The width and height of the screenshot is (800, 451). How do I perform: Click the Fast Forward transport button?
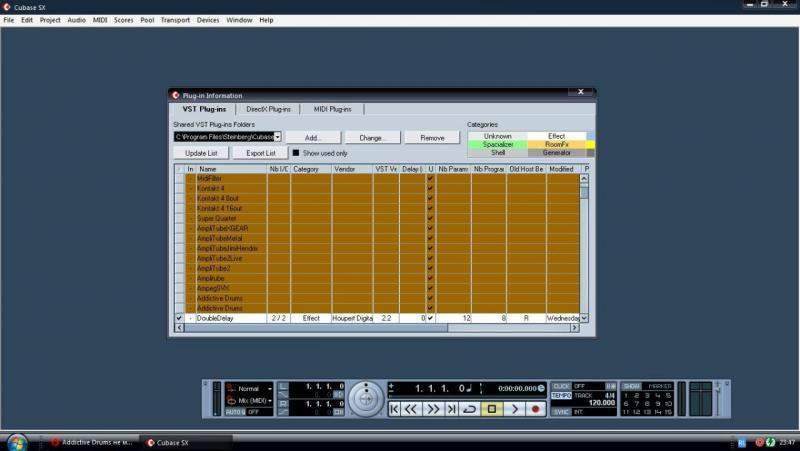point(433,409)
